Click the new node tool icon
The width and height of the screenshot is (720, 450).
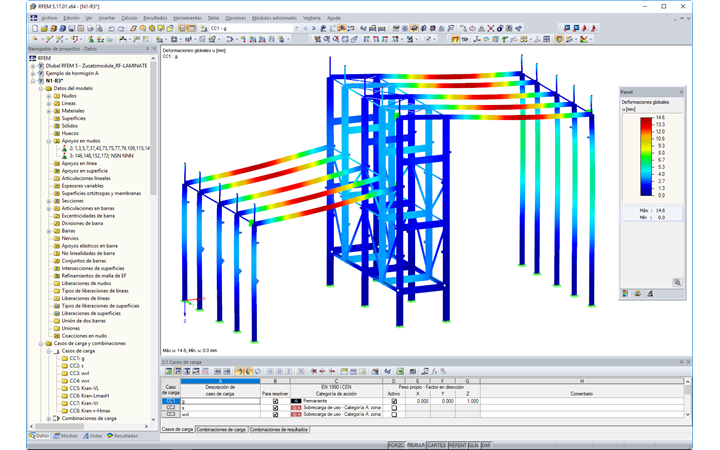[35, 39]
